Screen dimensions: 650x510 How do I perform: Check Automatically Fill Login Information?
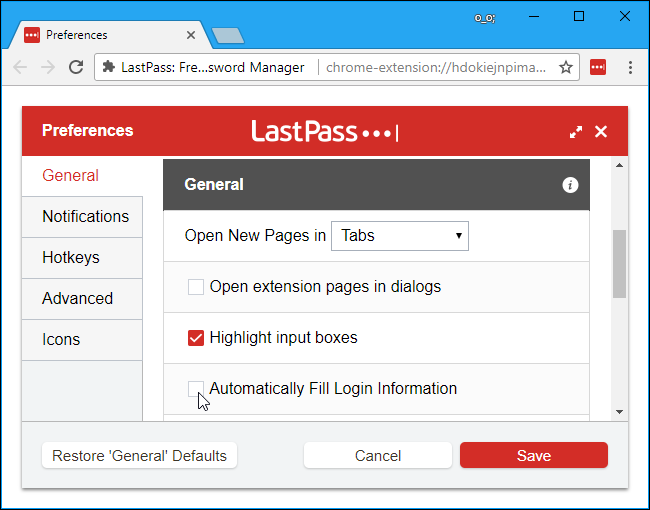(196, 389)
